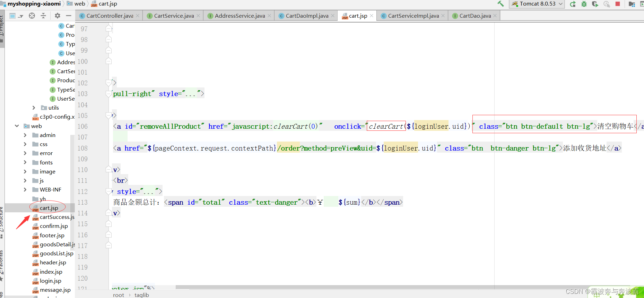Click the fold marker on line 103
The width and height of the screenshot is (644, 298).
point(108,94)
